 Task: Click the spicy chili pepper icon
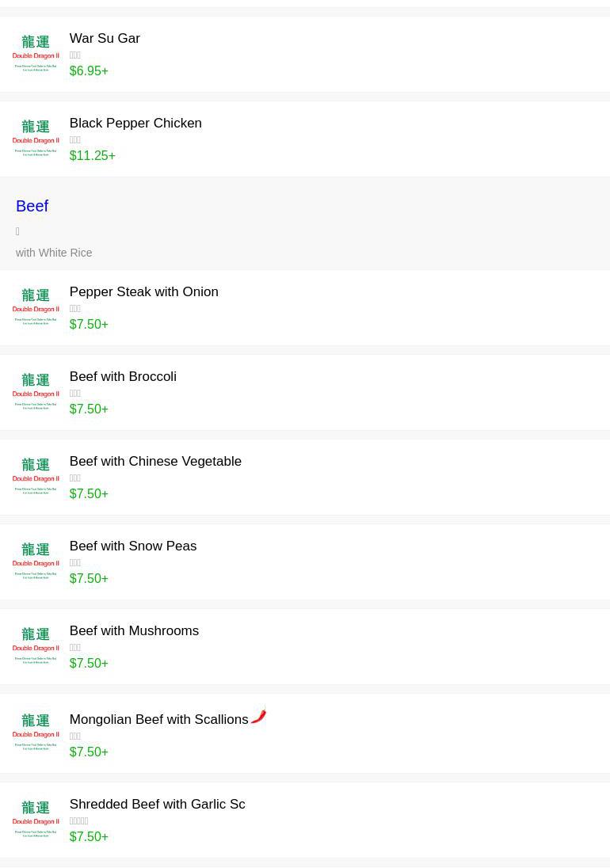point(259,715)
